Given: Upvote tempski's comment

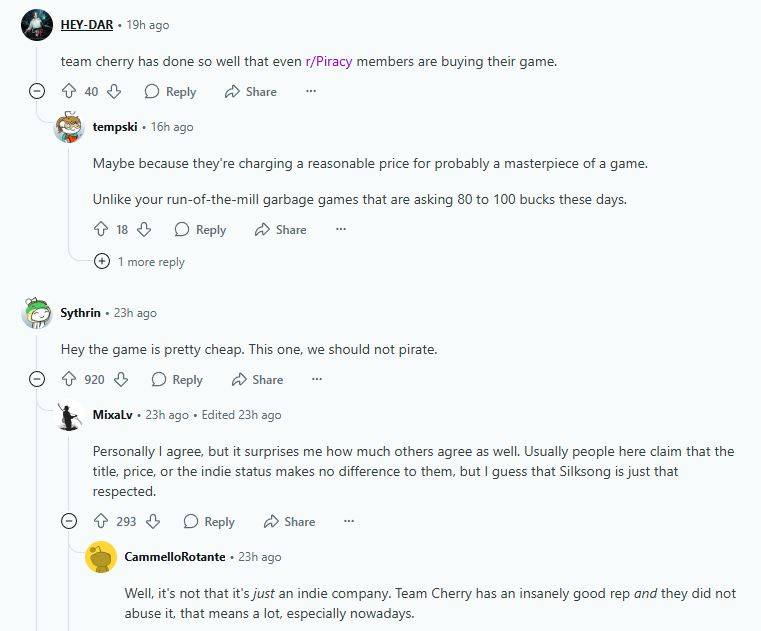Looking at the screenshot, I should (x=100, y=229).
